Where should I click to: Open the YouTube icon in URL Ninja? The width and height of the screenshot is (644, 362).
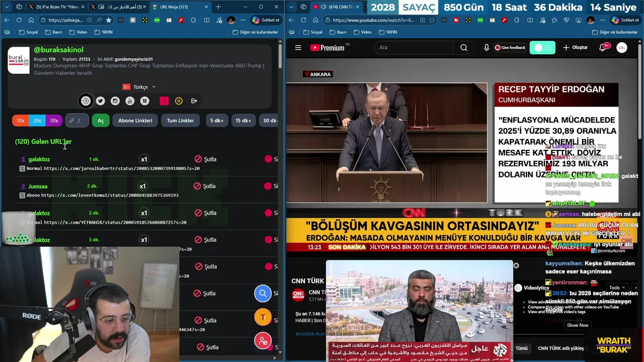coord(130,101)
